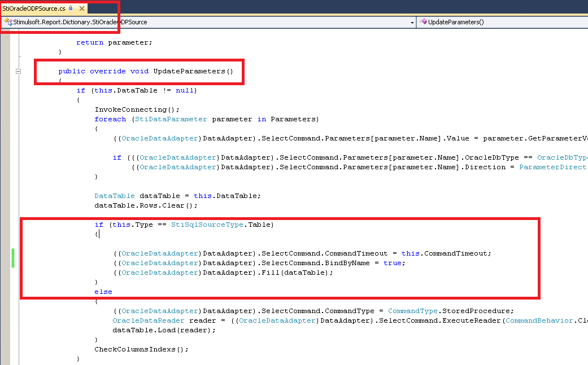This screenshot has height=365, width=588.
Task: Click 'OracleDataReader' type name
Action: click(149, 321)
